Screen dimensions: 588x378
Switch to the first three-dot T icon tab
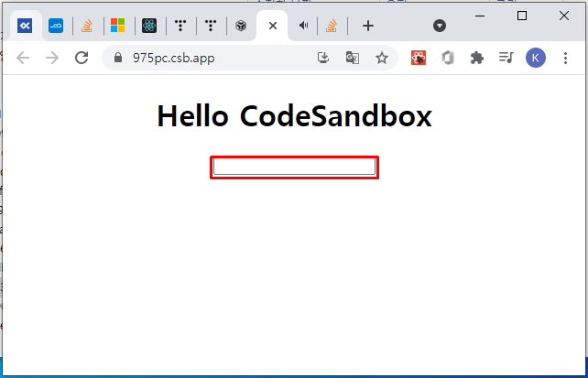click(180, 26)
